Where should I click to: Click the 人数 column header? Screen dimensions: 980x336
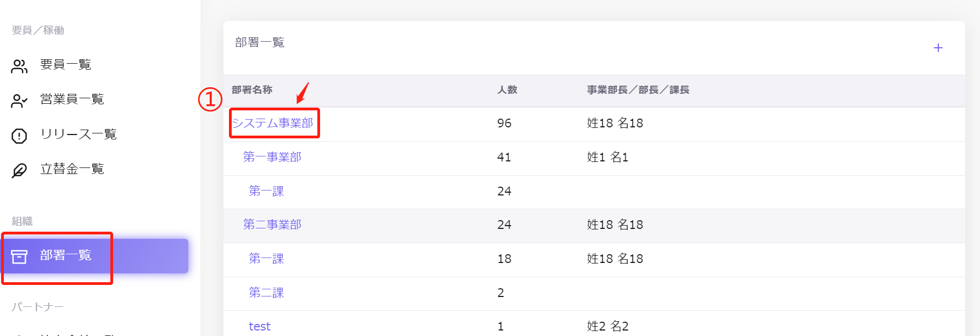tap(507, 90)
